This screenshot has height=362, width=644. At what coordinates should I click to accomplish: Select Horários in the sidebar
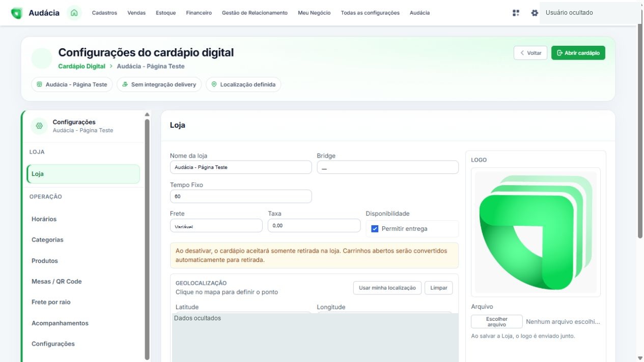(83, 219)
